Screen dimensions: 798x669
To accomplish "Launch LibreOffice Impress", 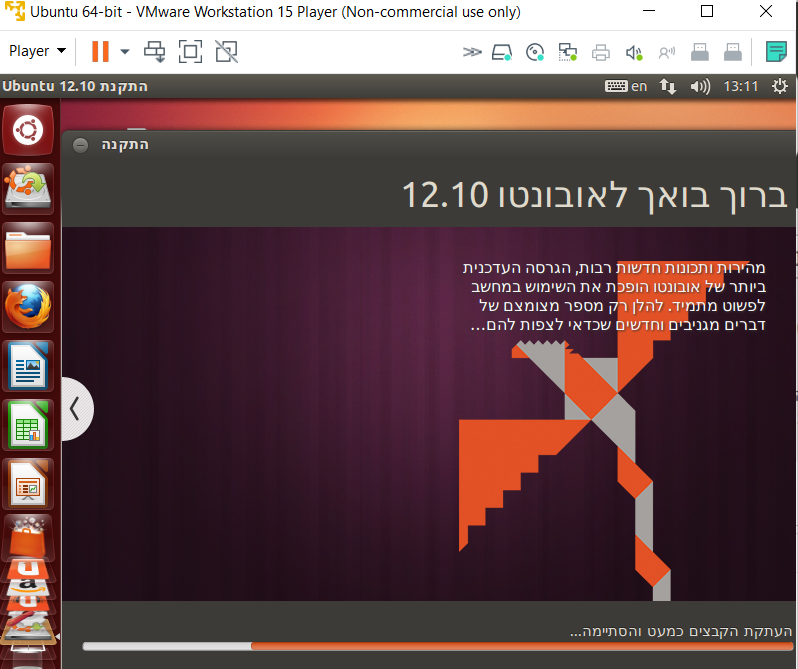I will [28, 484].
